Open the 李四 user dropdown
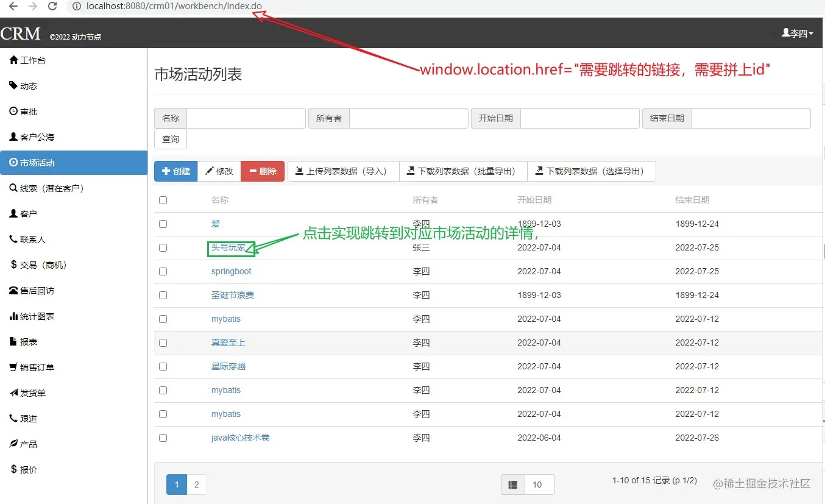Viewport: 825px width, 504px height. coord(797,34)
